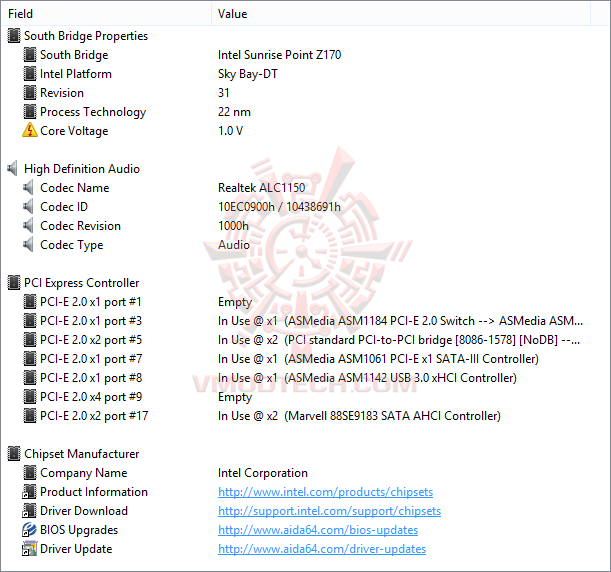Screen dimensions: 611x572
Task: Select the Revision value 31
Action: [x=224, y=93]
